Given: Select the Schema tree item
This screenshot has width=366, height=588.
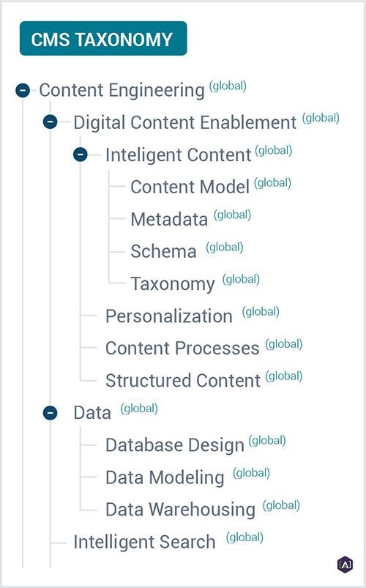Looking at the screenshot, I should (163, 251).
